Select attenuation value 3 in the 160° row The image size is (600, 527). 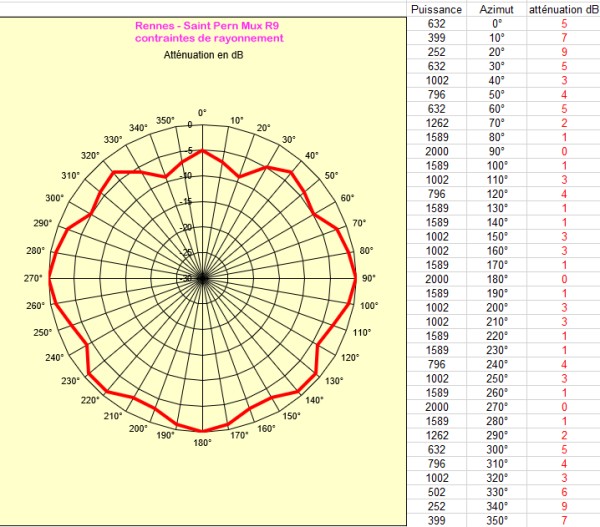tap(564, 251)
